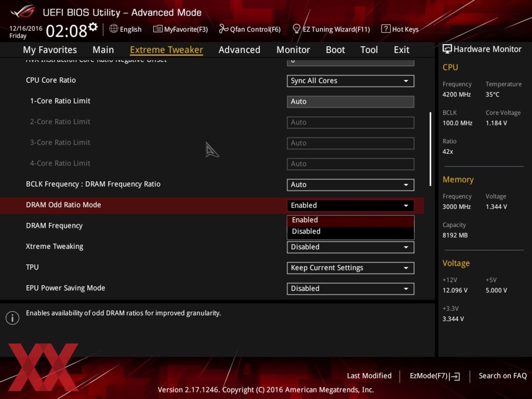Click the 3.344 V voltage reading

click(453, 319)
